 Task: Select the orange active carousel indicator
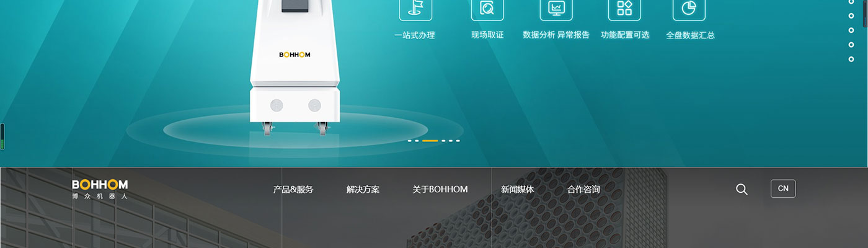click(430, 141)
